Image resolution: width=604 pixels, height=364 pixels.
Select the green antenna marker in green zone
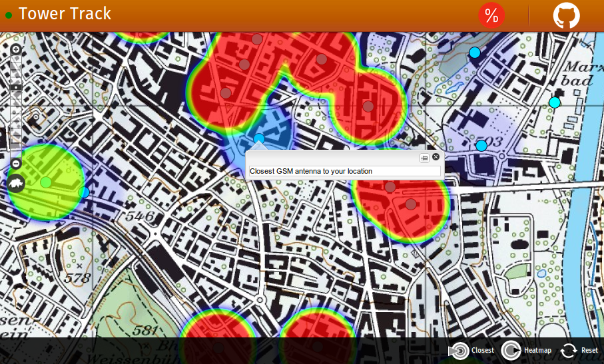click(x=46, y=182)
